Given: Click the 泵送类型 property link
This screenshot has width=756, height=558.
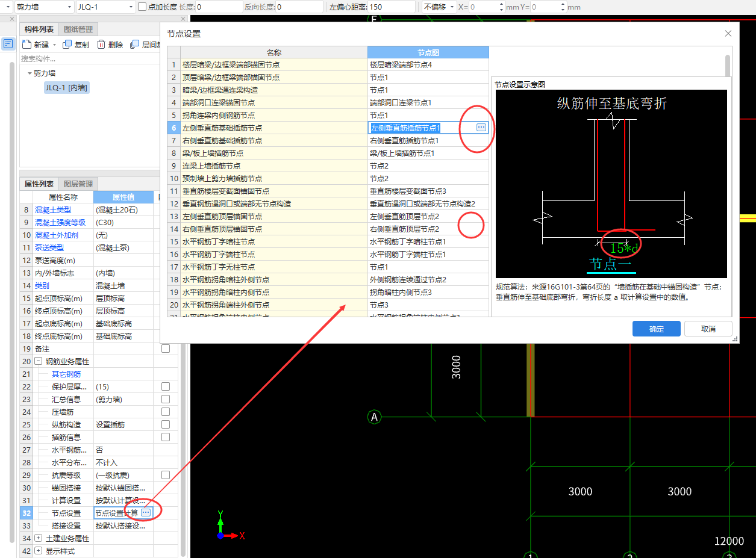Looking at the screenshot, I should point(49,247).
